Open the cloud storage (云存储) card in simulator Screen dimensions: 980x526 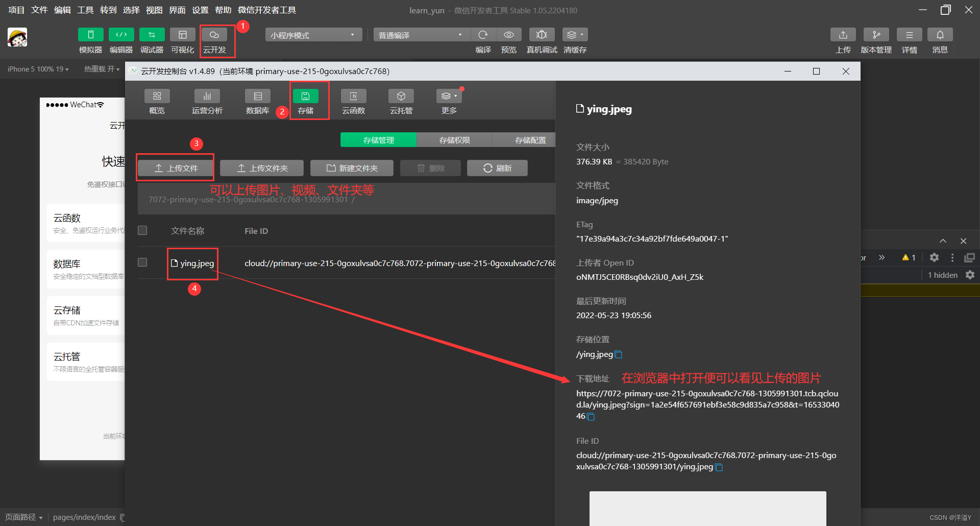tap(86, 316)
